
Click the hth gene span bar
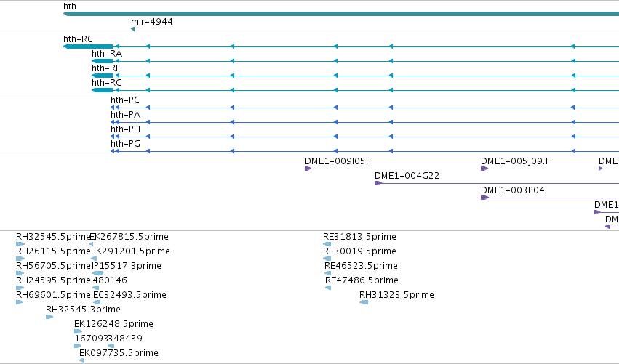tap(341, 14)
